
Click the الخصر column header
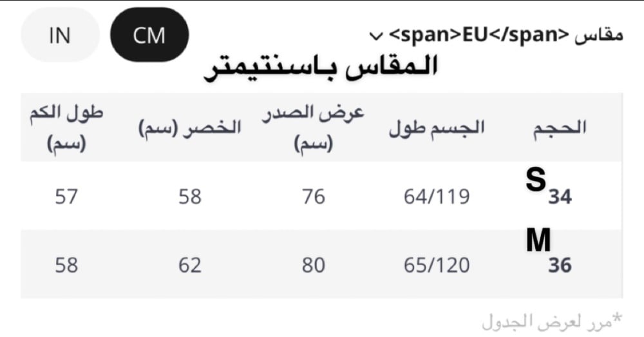coord(190,127)
